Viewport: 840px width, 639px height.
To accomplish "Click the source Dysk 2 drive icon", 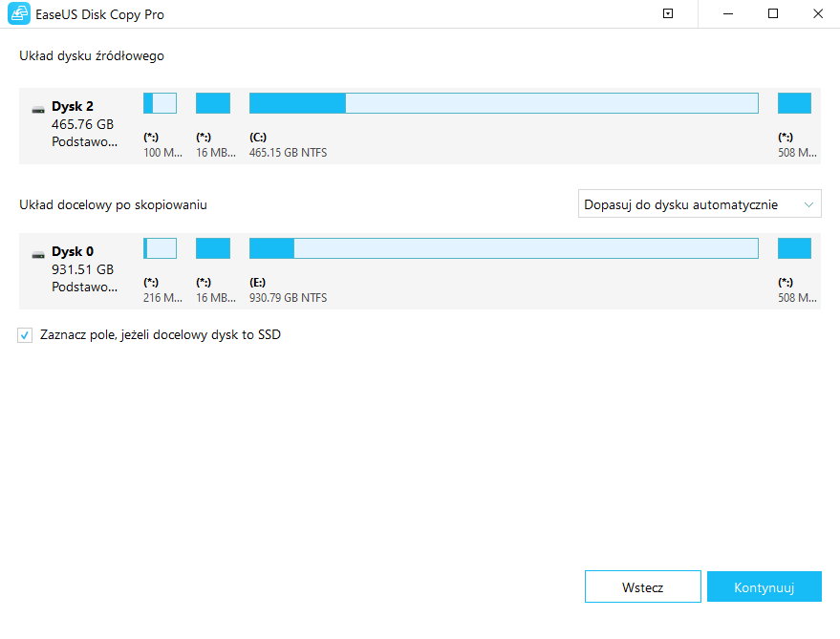I will pyautogui.click(x=38, y=109).
